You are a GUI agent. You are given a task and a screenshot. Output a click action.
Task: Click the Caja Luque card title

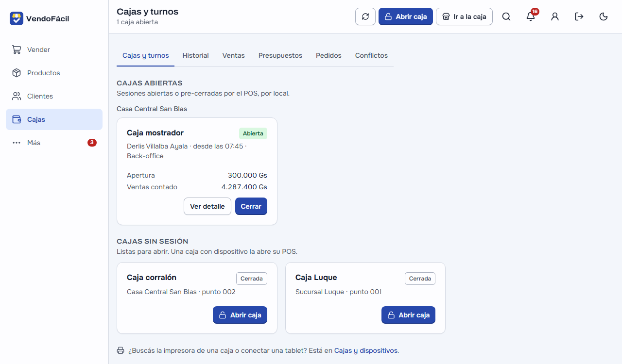click(316, 277)
